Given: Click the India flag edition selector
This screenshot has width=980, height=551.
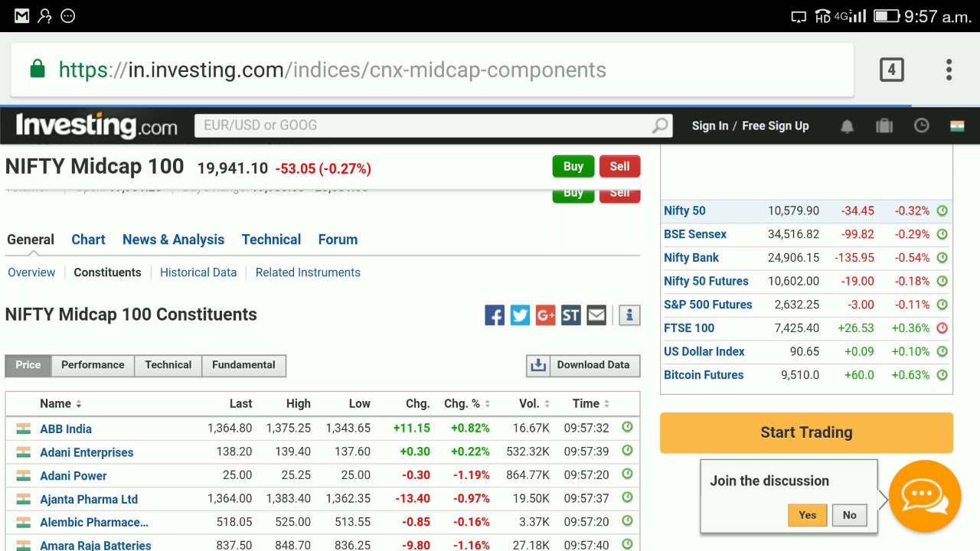Looking at the screenshot, I should click(x=957, y=126).
